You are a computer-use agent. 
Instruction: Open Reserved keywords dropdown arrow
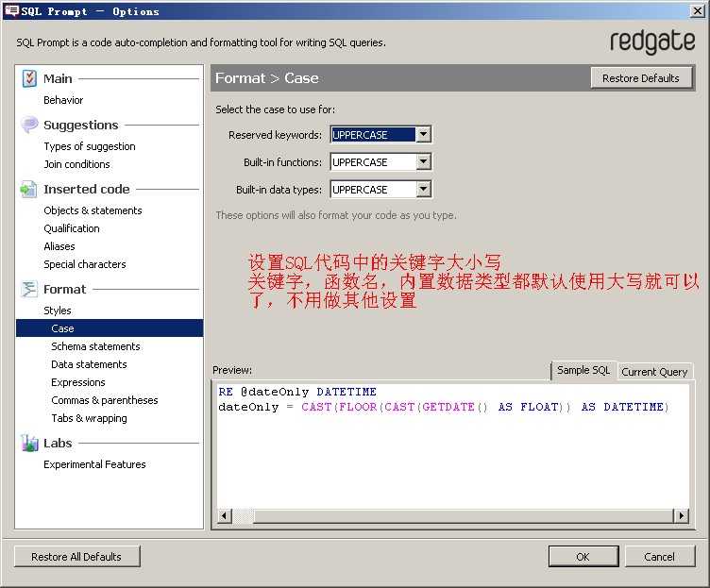pyautogui.click(x=423, y=134)
